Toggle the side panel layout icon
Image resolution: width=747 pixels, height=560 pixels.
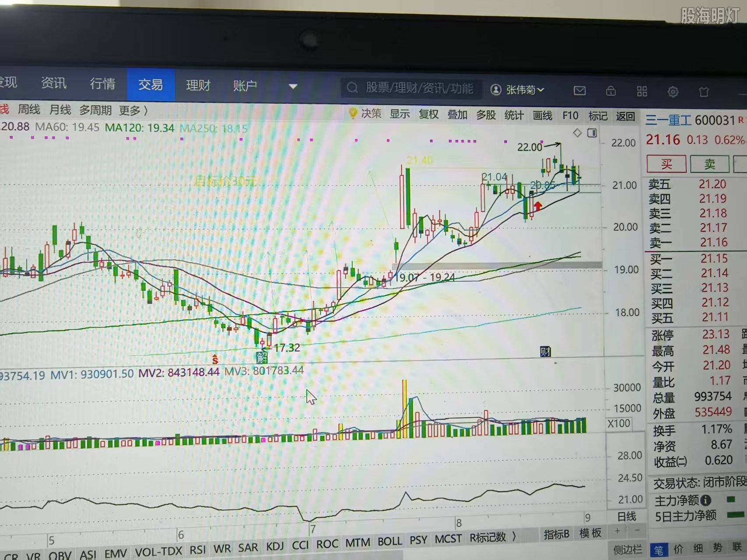pyautogui.click(x=592, y=133)
